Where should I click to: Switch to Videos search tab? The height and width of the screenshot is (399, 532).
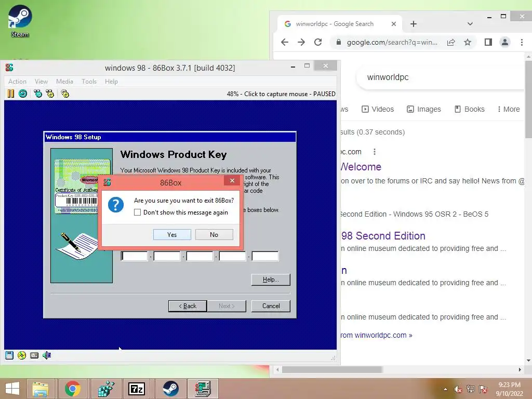[x=378, y=109]
